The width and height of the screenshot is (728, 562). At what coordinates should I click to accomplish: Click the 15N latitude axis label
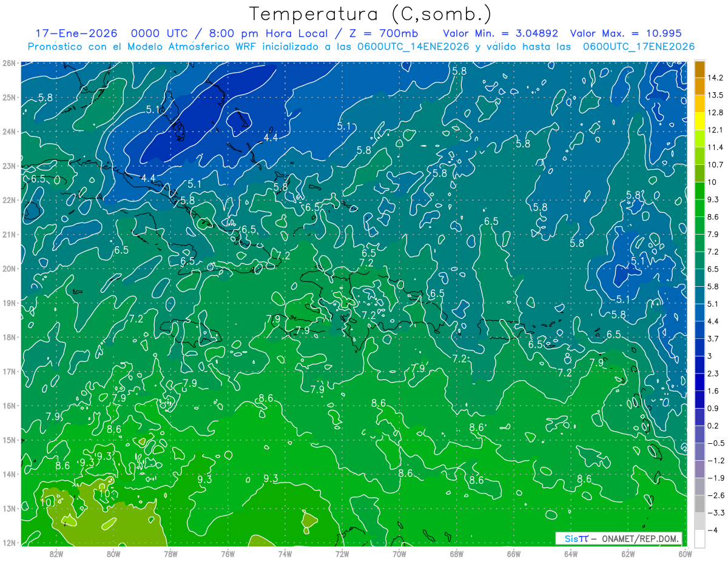pos(9,440)
